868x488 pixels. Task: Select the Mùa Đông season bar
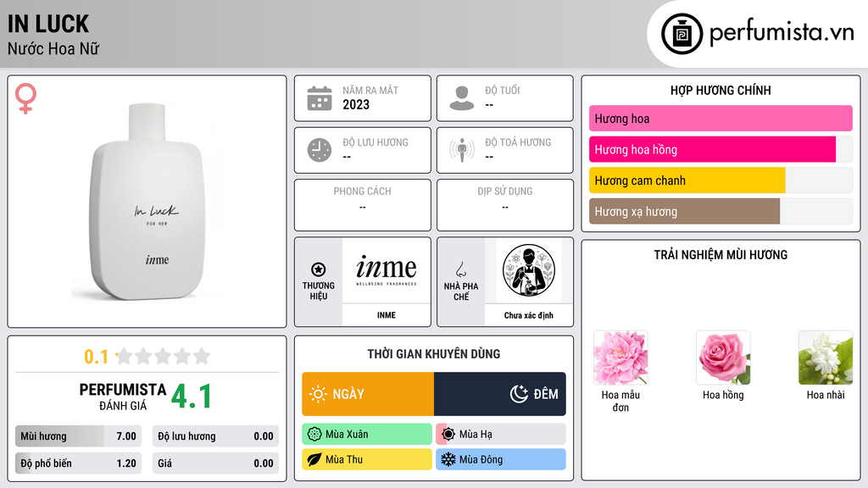pyautogui.click(x=500, y=459)
